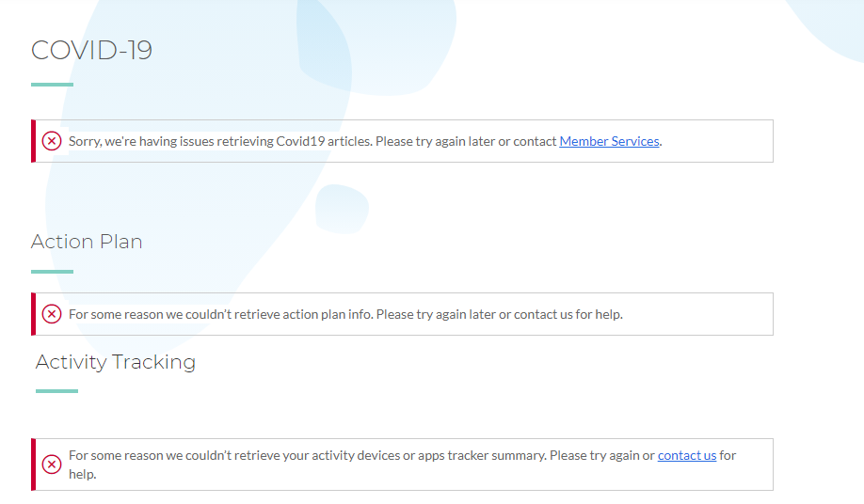Screen dimensions: 864x504
Task: Click the Covid19 articles error message text
Action: point(311,141)
